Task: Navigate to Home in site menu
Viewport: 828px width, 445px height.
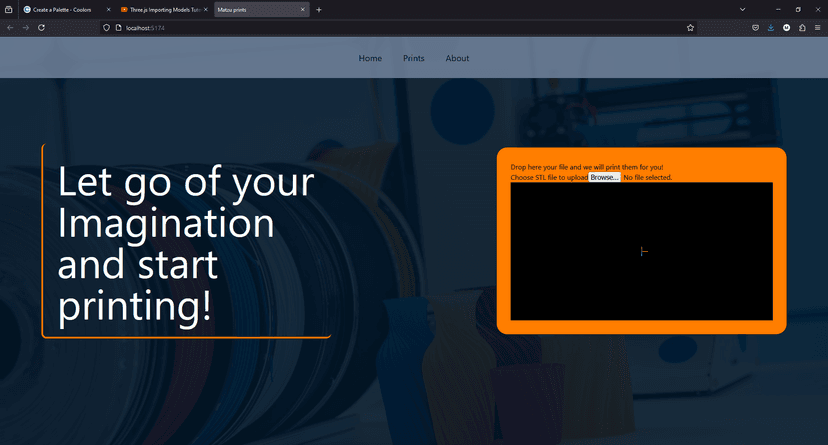Action: click(370, 58)
